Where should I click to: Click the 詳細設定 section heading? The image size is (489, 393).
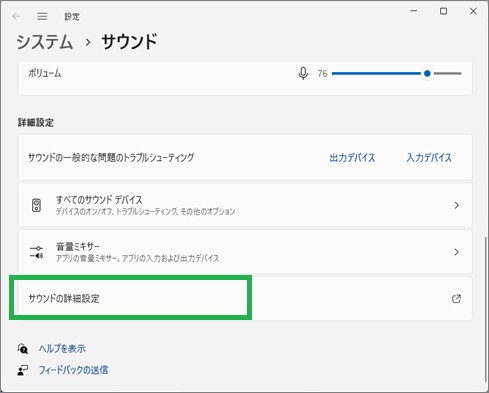[36, 123]
